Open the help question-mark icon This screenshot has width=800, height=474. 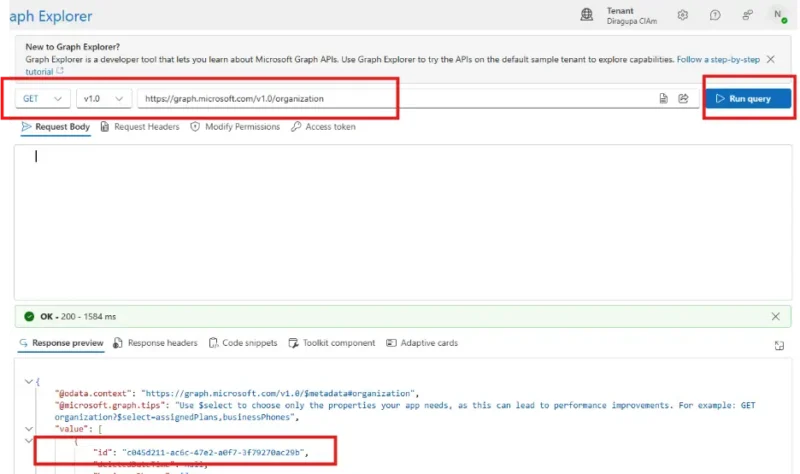715,15
